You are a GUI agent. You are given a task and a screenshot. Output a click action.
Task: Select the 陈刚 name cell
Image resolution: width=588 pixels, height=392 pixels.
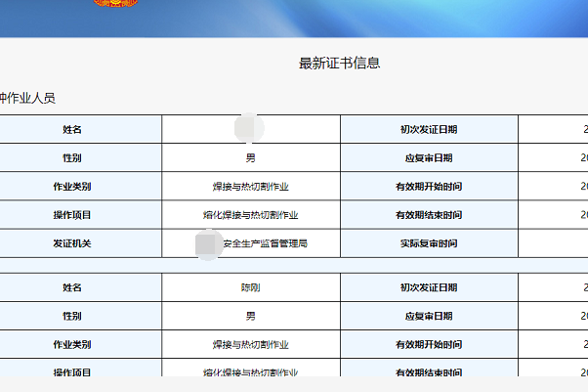(250, 287)
